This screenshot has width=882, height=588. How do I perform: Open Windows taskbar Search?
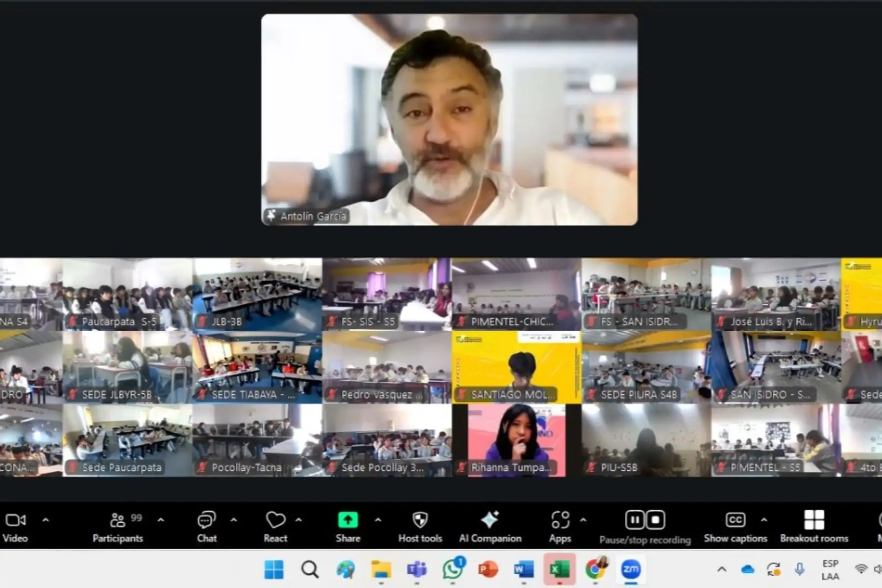tap(310, 569)
